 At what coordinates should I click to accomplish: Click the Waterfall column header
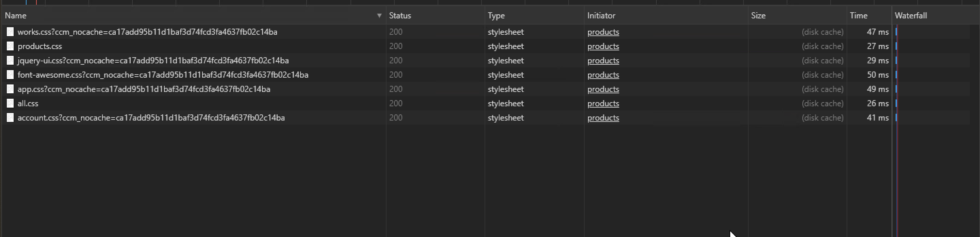[x=936, y=16]
